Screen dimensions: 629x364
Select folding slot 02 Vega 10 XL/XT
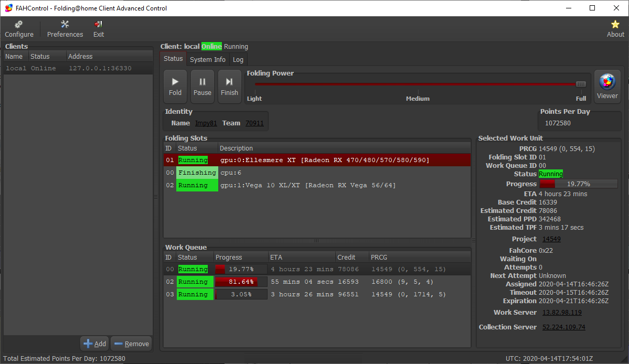point(317,185)
